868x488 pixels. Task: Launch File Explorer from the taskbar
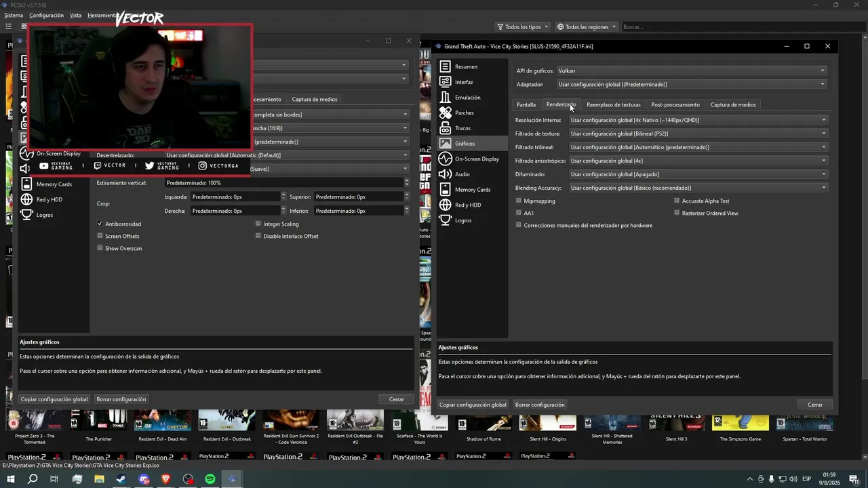[x=99, y=479]
